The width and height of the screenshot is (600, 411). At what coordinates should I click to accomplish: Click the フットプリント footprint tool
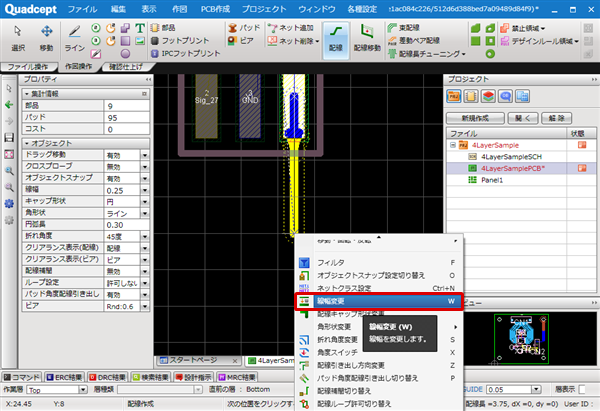pos(180,41)
